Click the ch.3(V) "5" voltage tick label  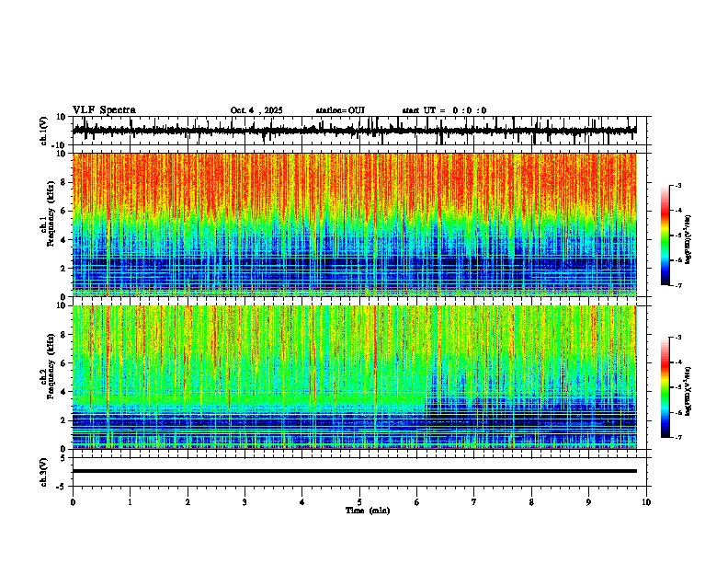[63, 458]
